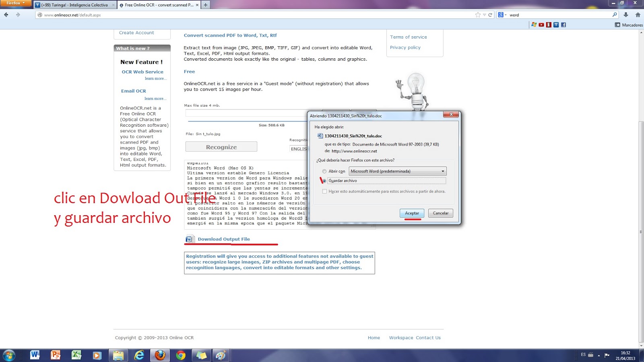Image resolution: width=644 pixels, height=362 pixels.
Task: Open the Terms of service link
Action: coord(409,37)
